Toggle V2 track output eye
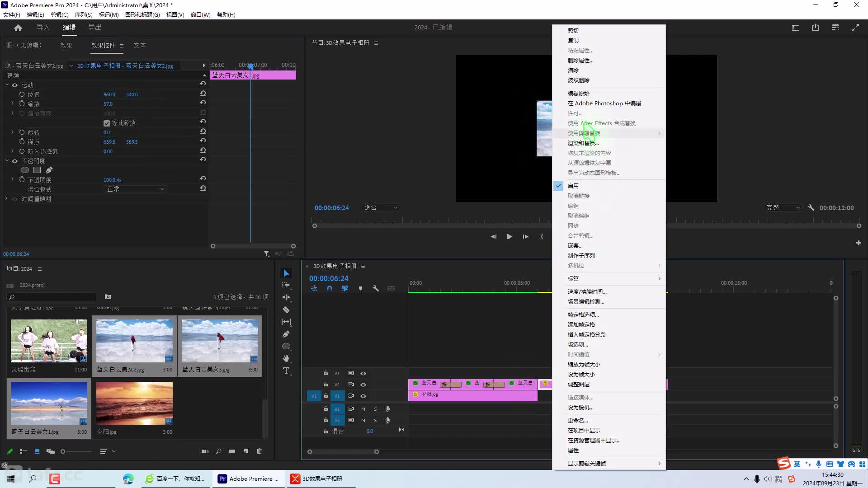 (363, 385)
